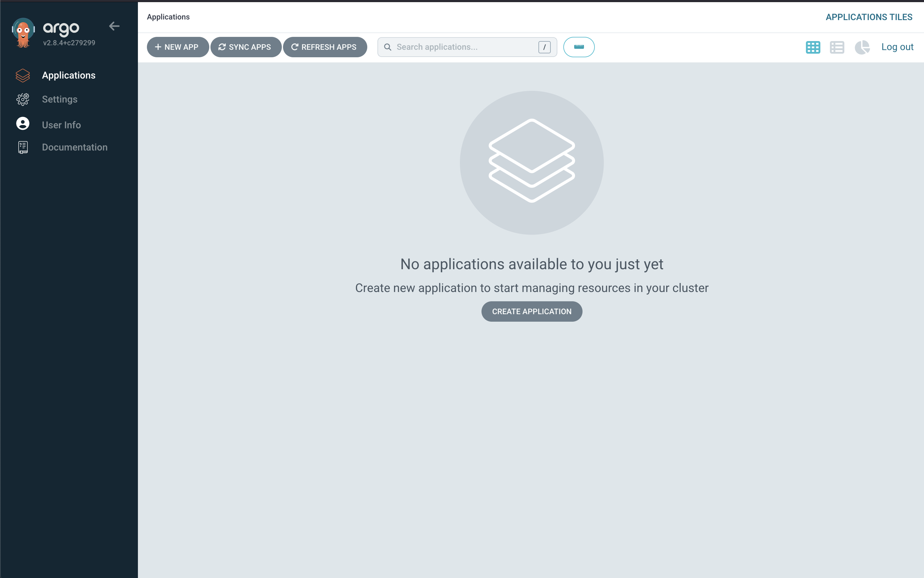The image size is (924, 578).
Task: Click the APPLICATIONS TILES heading
Action: click(869, 17)
